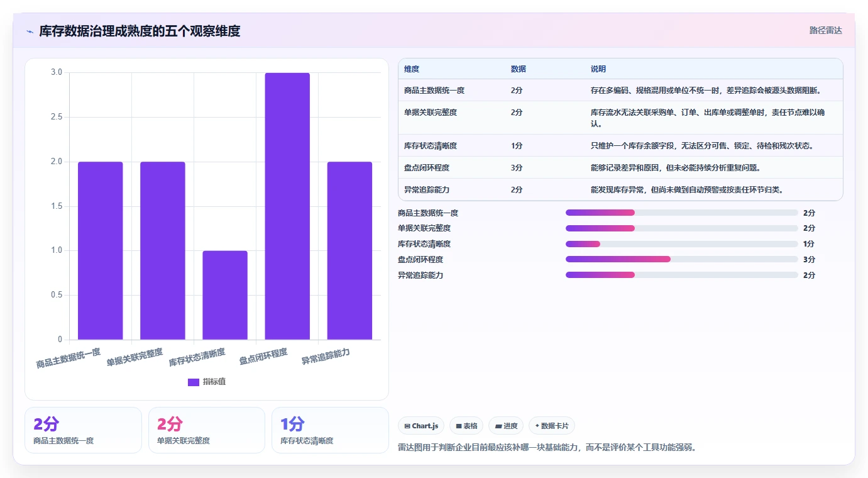This screenshot has height=478, width=868.
Task: Click the 单据关联完整度 progress bar
Action: [x=682, y=228]
